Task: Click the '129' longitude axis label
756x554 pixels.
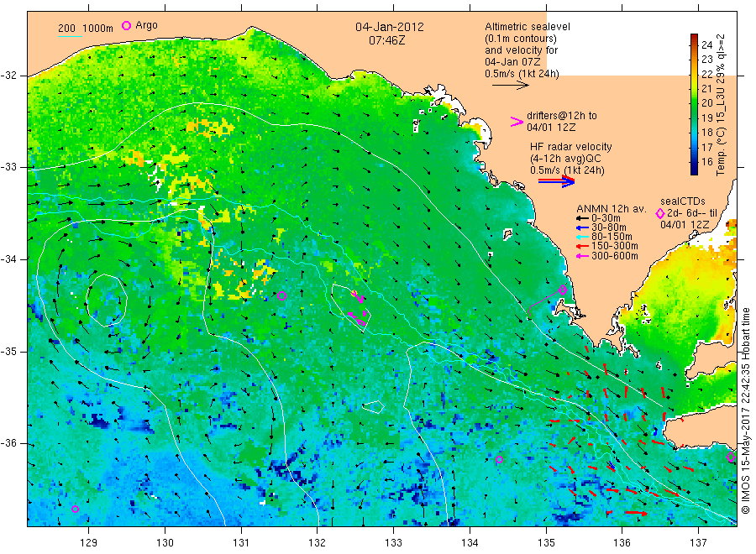Action: click(89, 542)
